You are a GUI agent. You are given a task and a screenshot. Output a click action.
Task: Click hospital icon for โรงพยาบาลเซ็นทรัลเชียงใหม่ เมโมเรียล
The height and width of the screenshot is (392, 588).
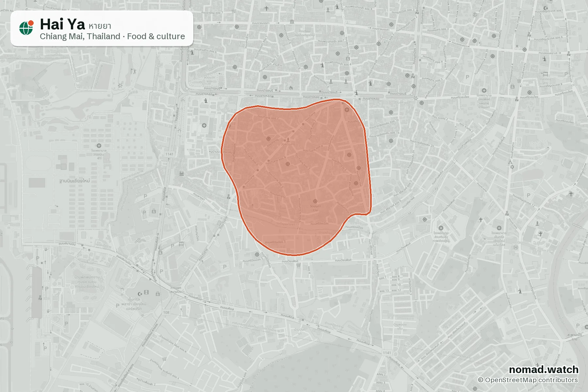click(499, 228)
